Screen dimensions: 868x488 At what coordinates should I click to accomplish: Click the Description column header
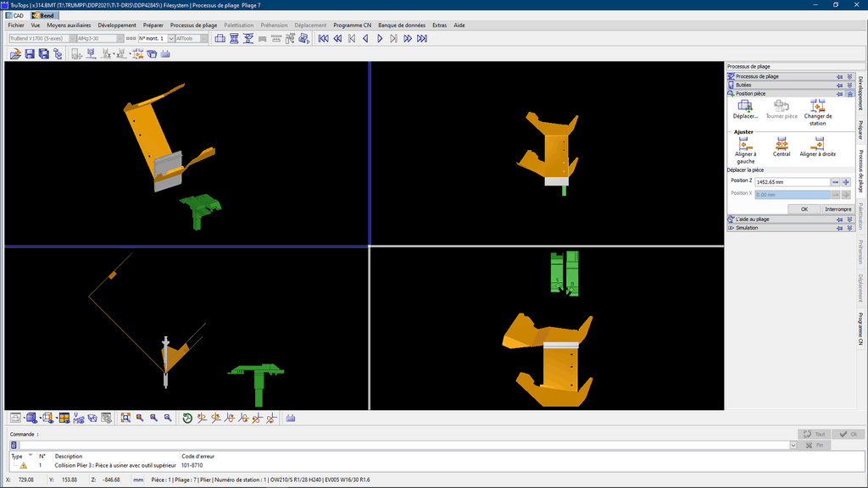click(x=69, y=457)
